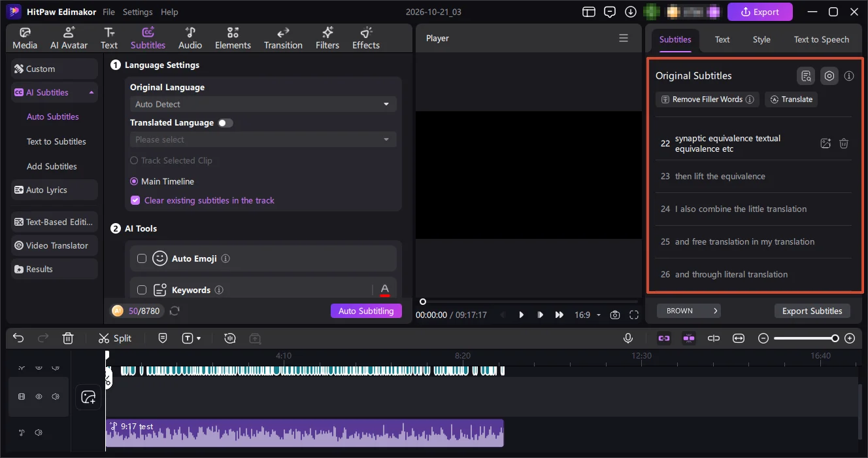Open the subtitle search and replace icon
This screenshot has width=868, height=458.
pos(806,76)
